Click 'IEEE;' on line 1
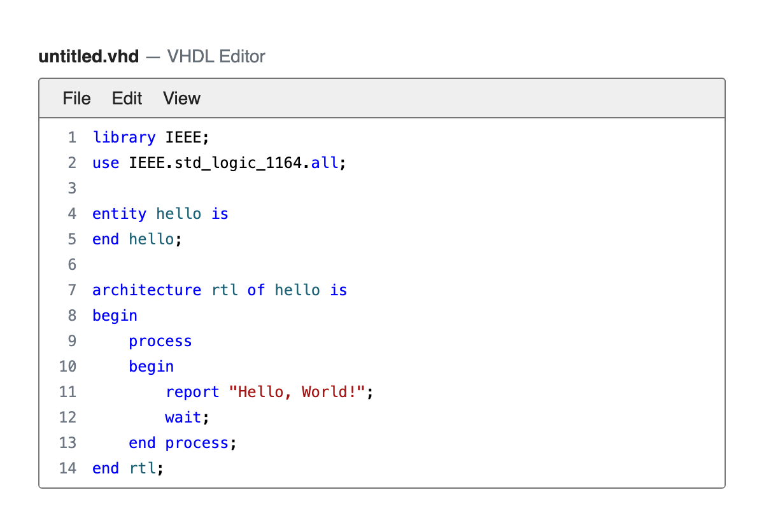 [x=188, y=137]
